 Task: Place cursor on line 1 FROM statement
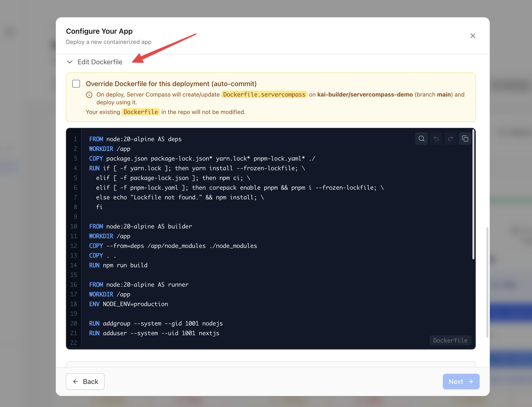(135, 139)
